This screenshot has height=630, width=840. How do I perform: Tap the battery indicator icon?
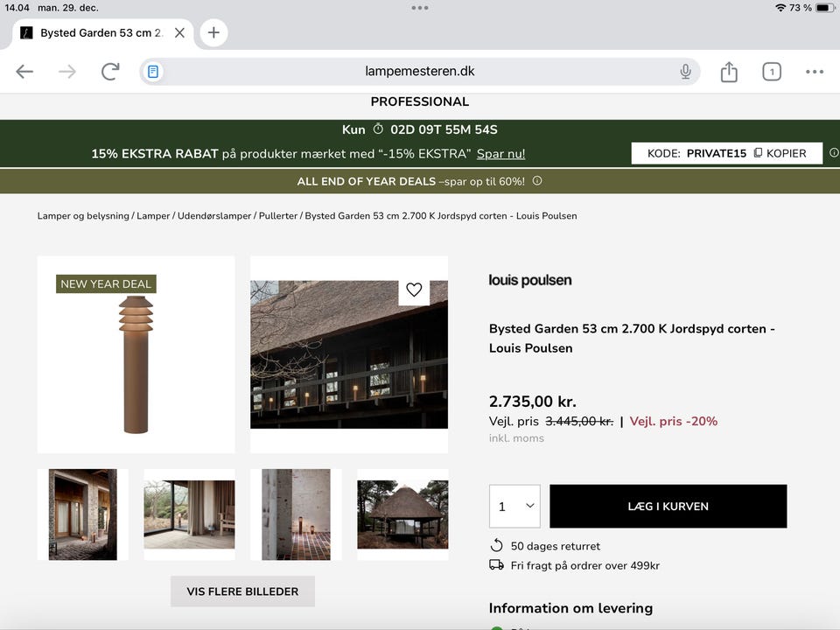(x=825, y=8)
